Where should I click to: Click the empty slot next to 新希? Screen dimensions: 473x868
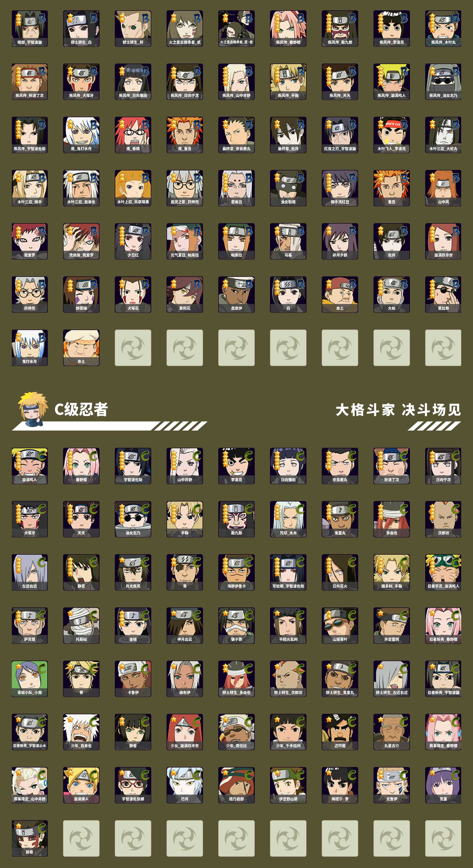(81, 838)
